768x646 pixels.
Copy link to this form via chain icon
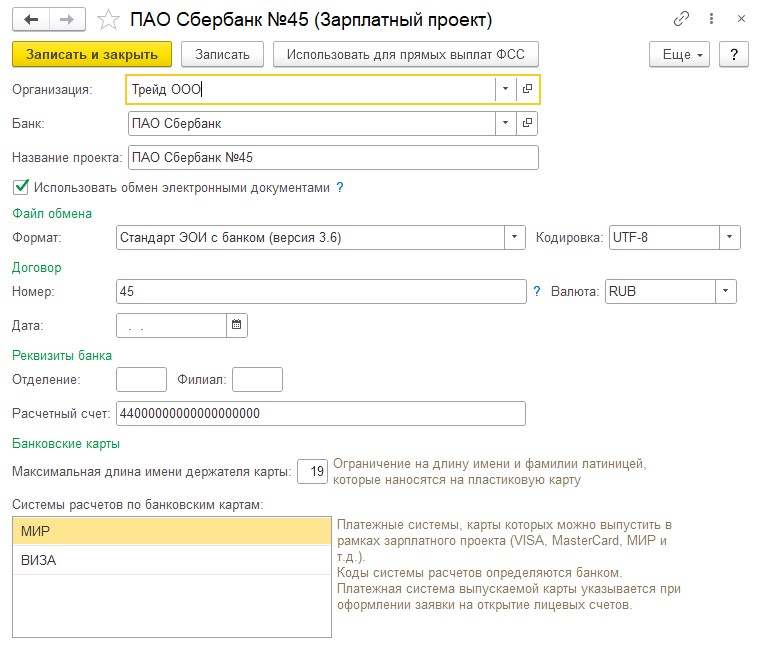681,19
